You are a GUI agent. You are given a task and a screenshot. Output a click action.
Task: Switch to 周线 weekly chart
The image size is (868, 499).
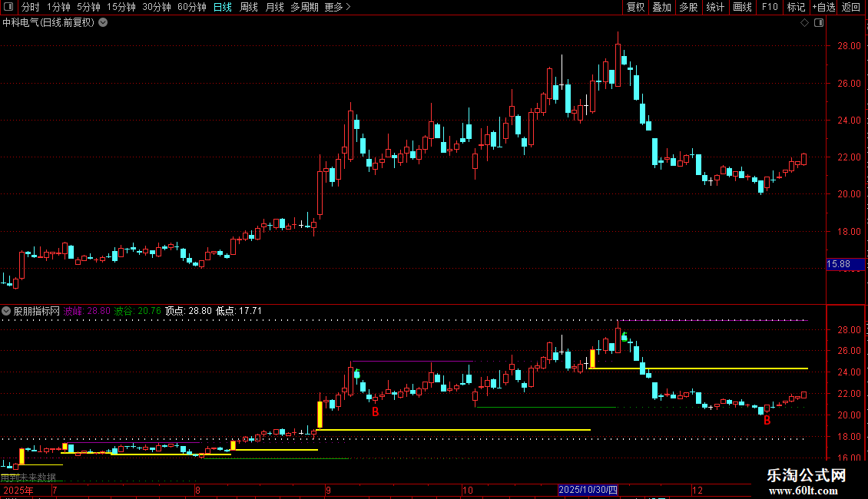[x=249, y=7]
